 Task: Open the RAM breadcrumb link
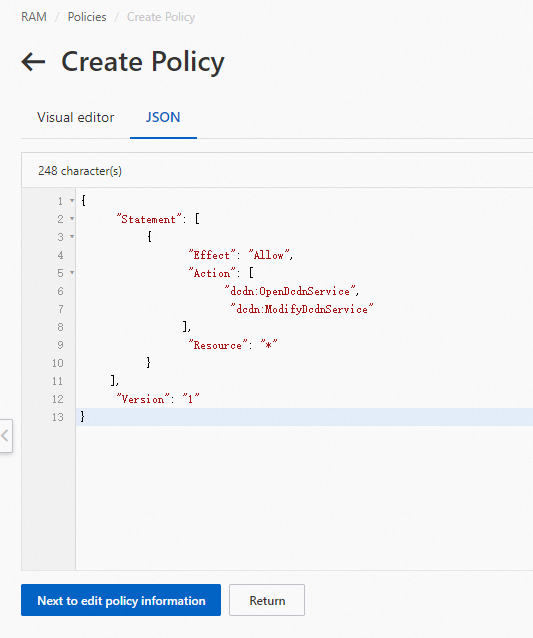click(34, 17)
